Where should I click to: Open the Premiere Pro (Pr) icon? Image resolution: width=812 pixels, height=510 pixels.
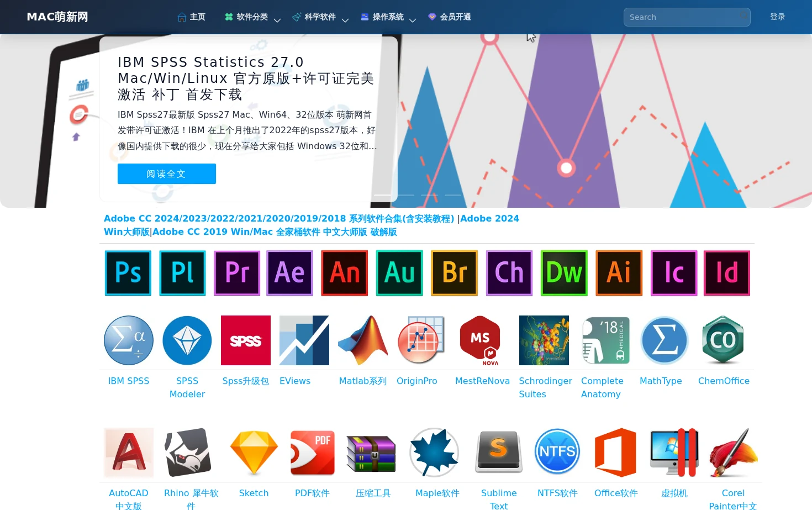click(237, 273)
